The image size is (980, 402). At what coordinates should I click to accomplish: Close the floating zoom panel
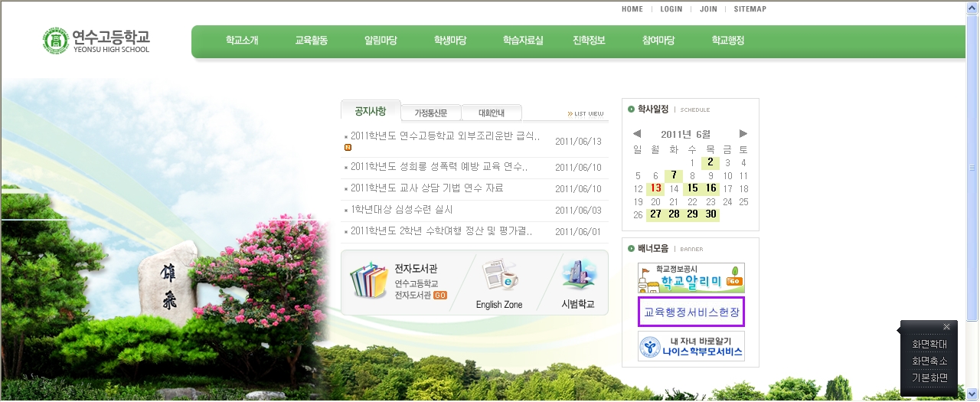pos(946,326)
